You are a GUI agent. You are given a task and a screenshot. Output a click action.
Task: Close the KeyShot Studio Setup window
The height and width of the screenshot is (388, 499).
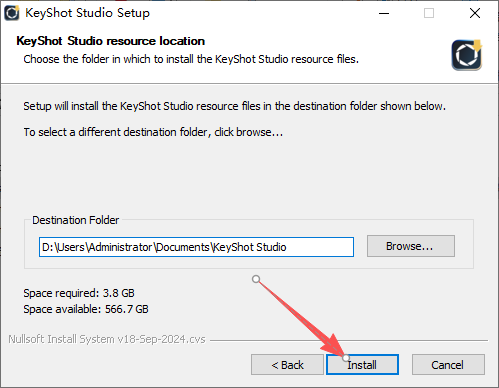click(x=475, y=13)
